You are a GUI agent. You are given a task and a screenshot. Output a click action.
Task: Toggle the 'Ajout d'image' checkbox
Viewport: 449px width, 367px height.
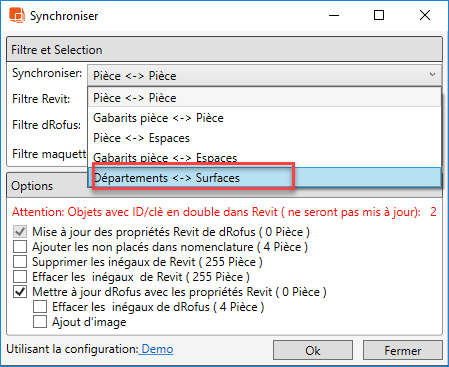click(40, 322)
